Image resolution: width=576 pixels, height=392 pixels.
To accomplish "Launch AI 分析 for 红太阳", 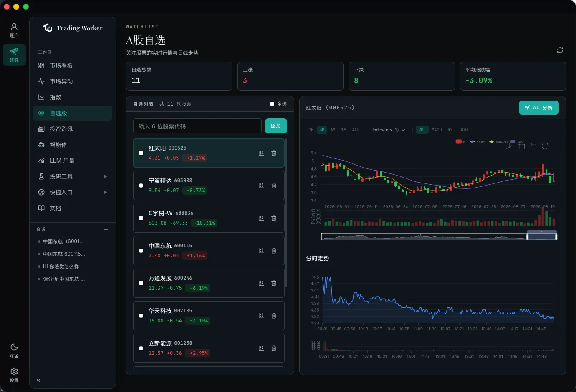I will 539,108.
